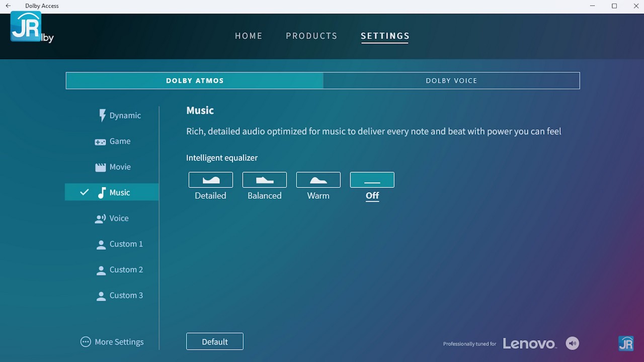The image size is (644, 362).
Task: Open the Settings navigation tab
Action: (x=385, y=36)
